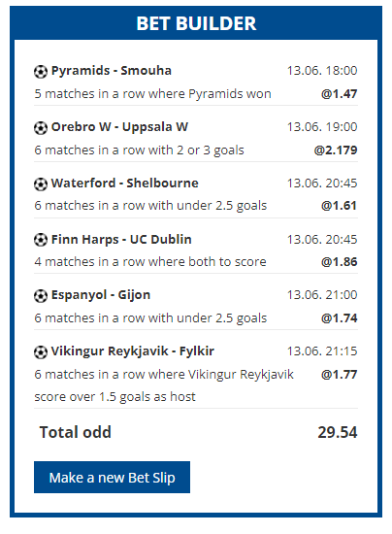Open Vikingur Reykjavik - Fylkir match
The width and height of the screenshot is (392, 534).
[133, 351]
